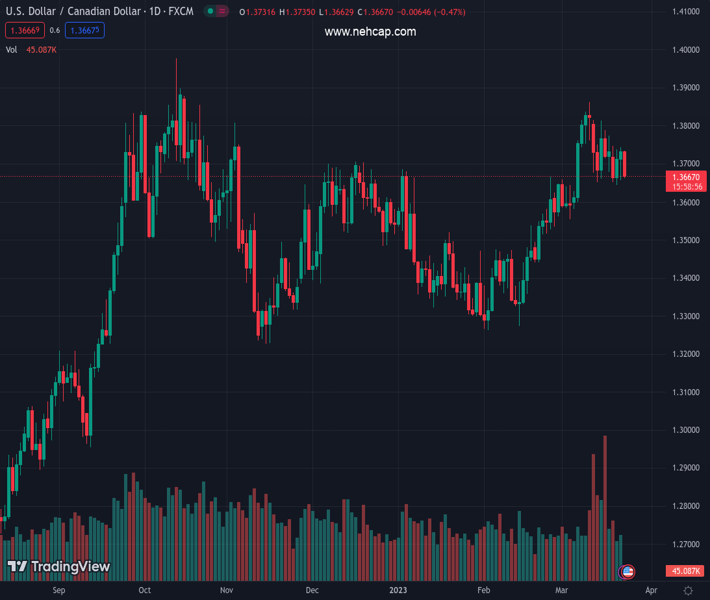Screen dimensions: 710x600
Task: Click the Nov label on time axis
Action: click(226, 590)
